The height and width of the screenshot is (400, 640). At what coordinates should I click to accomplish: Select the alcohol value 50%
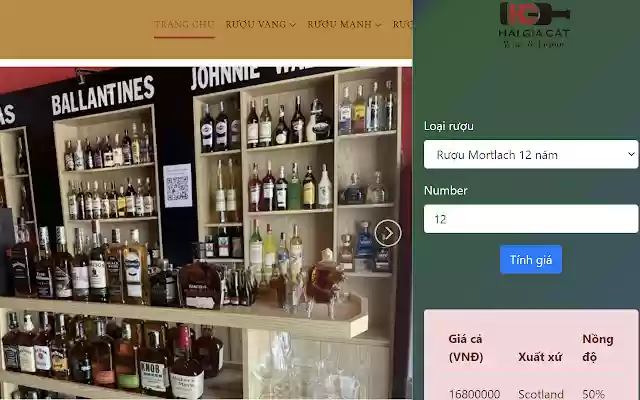point(593,394)
